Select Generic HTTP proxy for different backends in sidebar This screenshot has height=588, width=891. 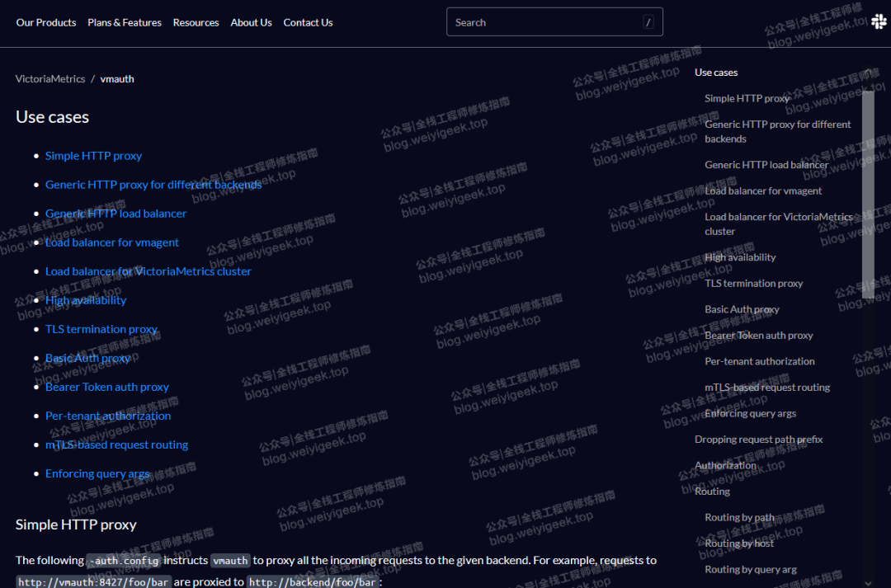pyautogui.click(x=778, y=132)
